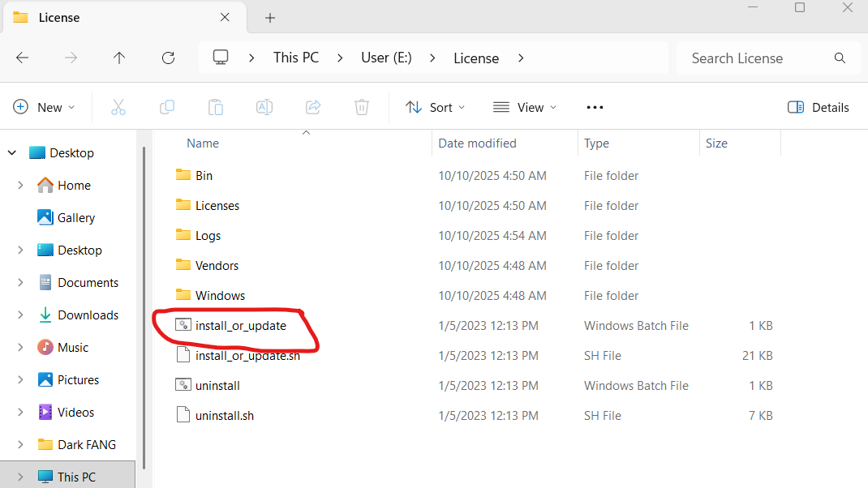Click the search magnifier icon
The height and width of the screenshot is (488, 868).
coord(840,58)
